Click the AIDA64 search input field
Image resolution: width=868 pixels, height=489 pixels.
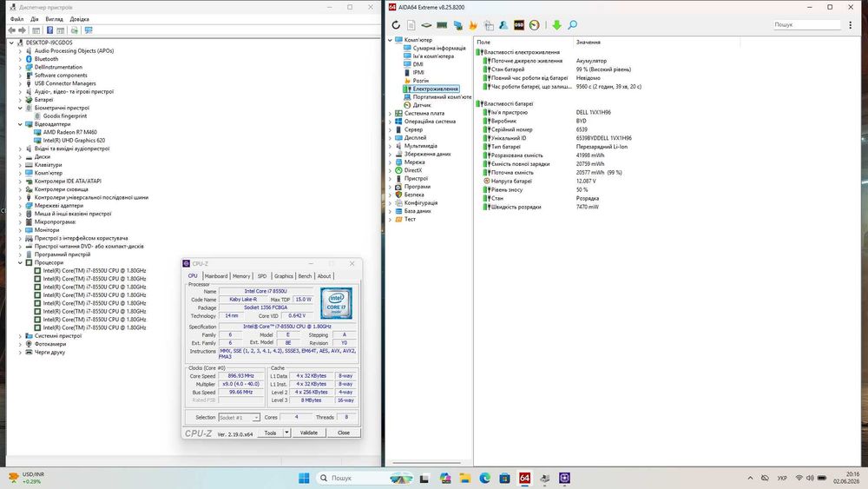806,25
